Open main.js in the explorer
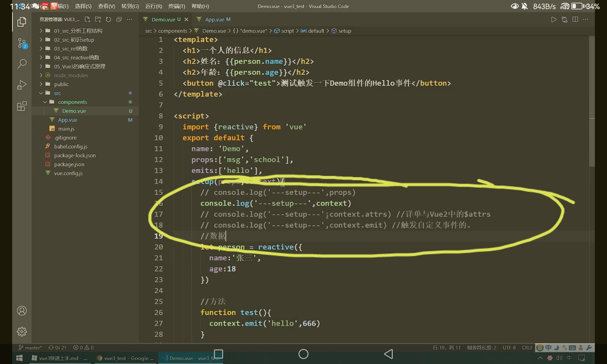This screenshot has width=607, height=364. (66, 129)
